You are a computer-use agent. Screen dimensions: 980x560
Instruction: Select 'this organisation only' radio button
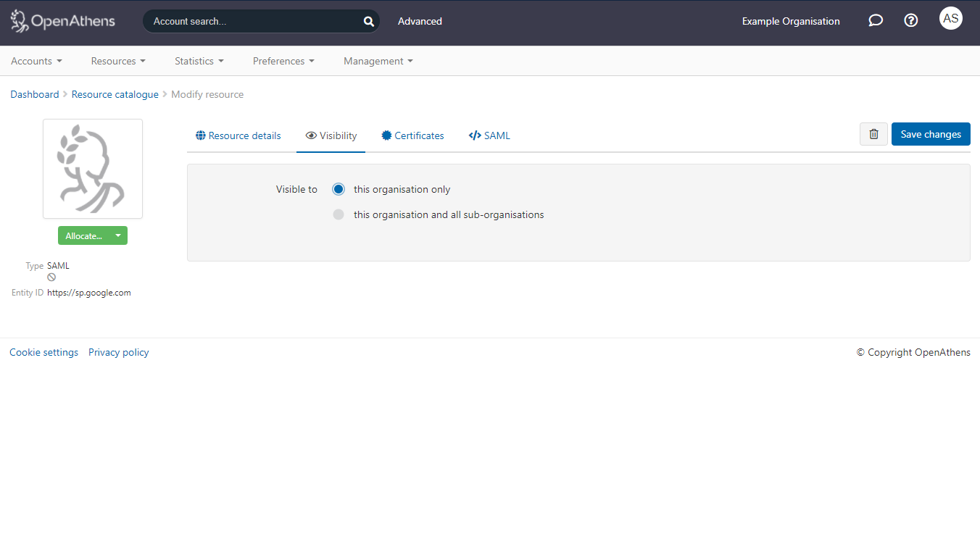tap(339, 189)
